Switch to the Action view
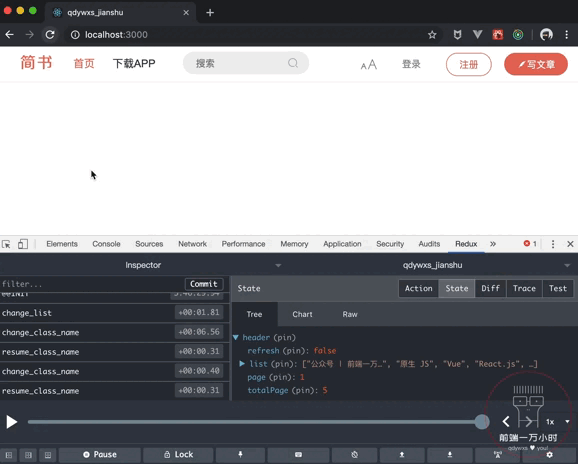 tap(418, 289)
